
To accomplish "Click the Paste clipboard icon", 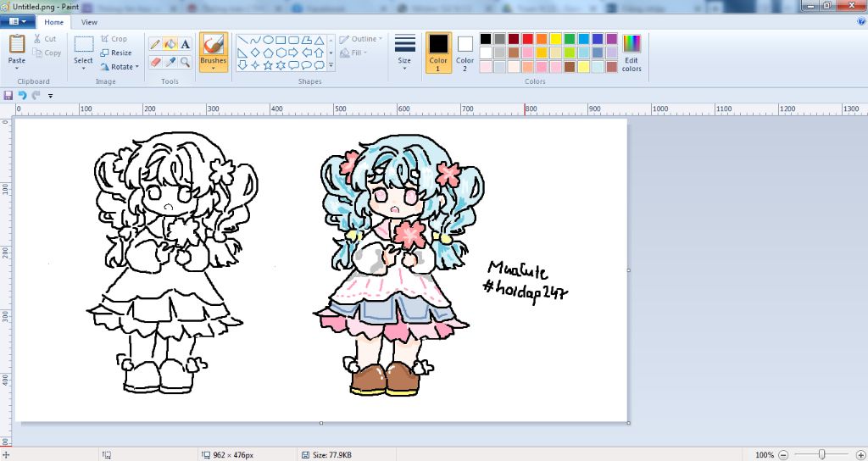I will pos(17,44).
